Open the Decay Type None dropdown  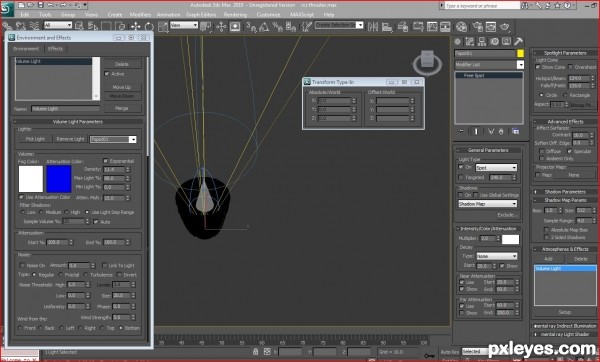pos(496,256)
